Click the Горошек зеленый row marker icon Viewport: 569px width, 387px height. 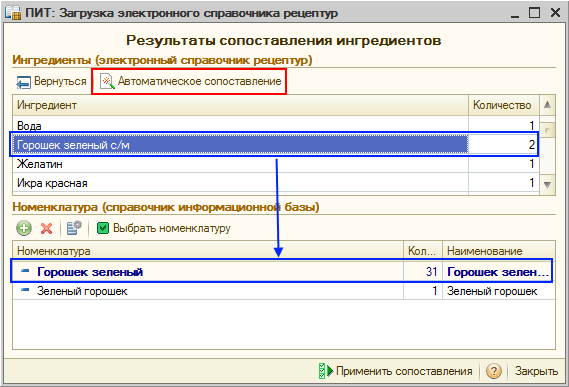[x=25, y=271]
